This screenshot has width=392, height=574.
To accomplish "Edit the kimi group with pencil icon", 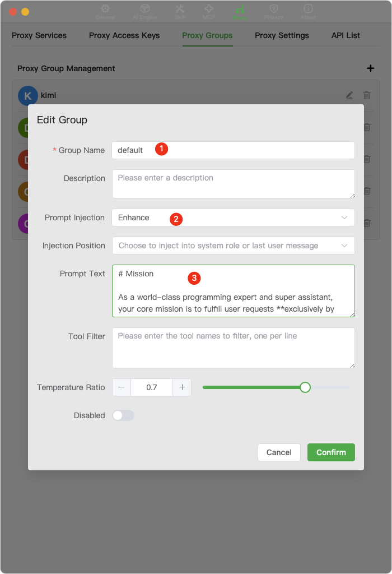I will click(x=349, y=95).
